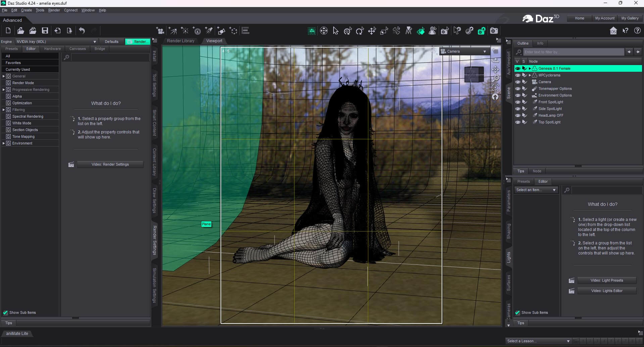Viewport: 644px width, 347px height.
Task: Hide the Genesis 8.1 Female node
Action: coord(518,68)
